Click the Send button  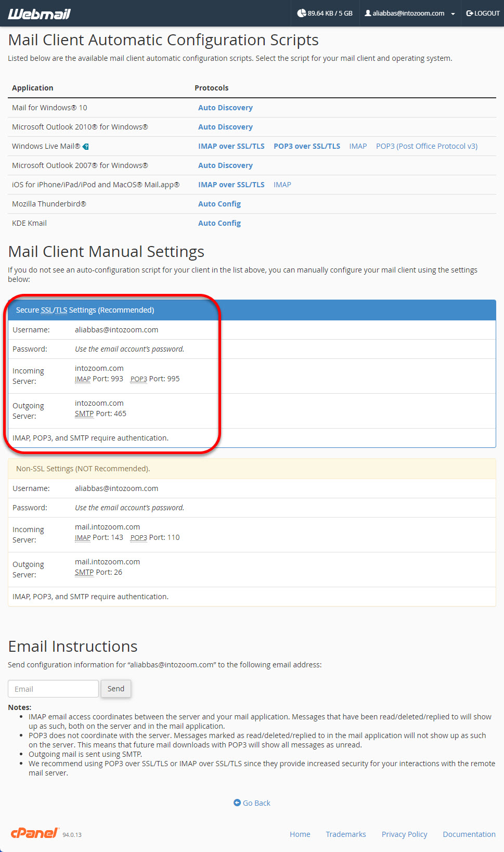point(116,689)
